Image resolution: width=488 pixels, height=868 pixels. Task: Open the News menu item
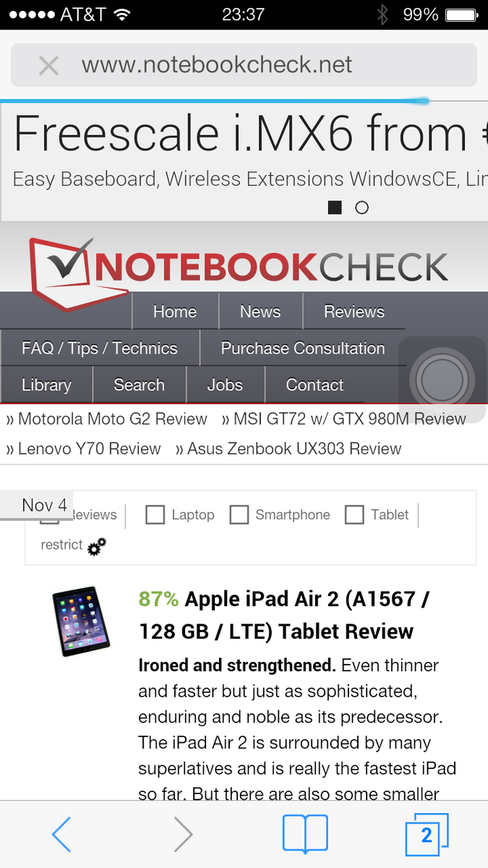(260, 312)
